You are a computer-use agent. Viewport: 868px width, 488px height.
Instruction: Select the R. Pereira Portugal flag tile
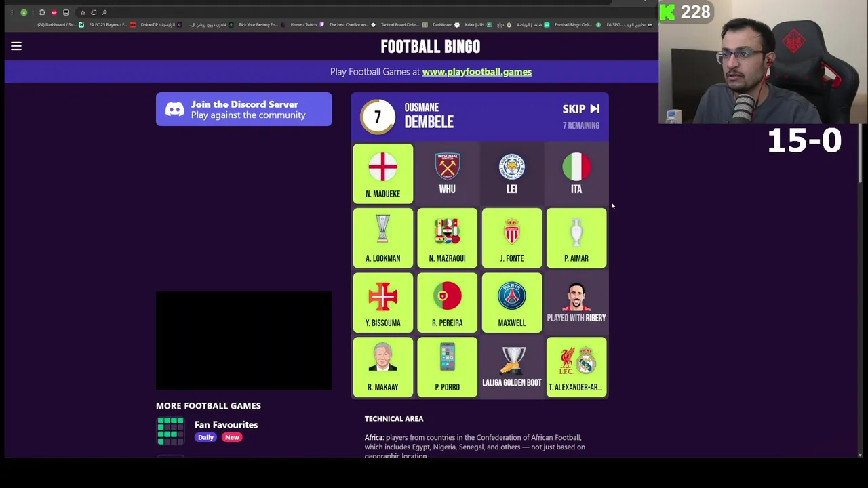pos(447,302)
